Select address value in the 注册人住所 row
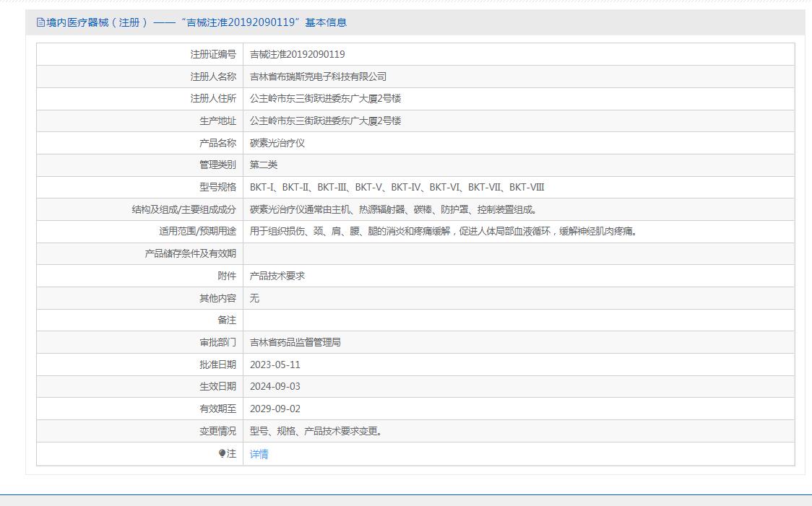The width and height of the screenshot is (812, 506). [x=325, y=98]
